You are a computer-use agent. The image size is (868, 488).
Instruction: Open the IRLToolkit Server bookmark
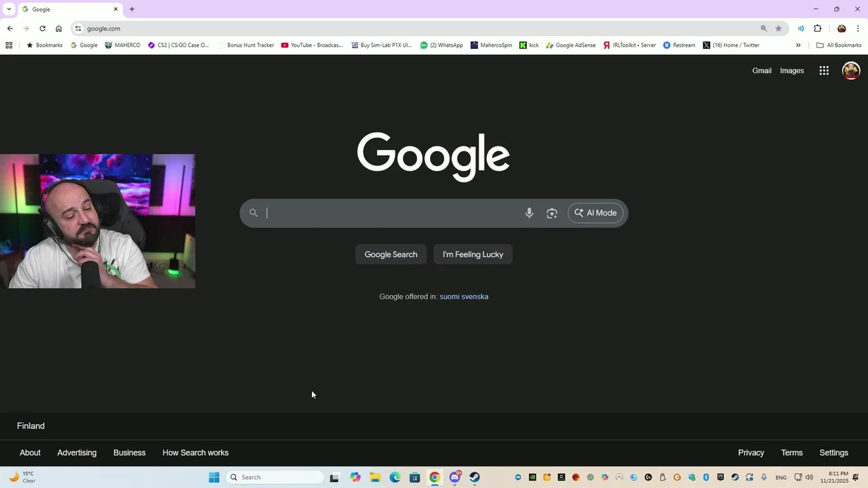629,45
